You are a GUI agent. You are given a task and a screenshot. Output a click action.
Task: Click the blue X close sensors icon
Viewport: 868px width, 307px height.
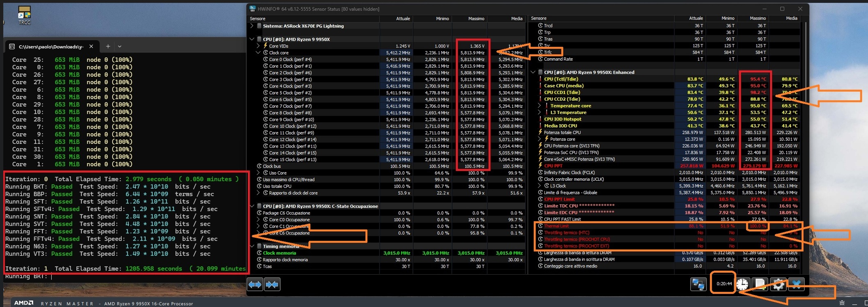click(796, 284)
